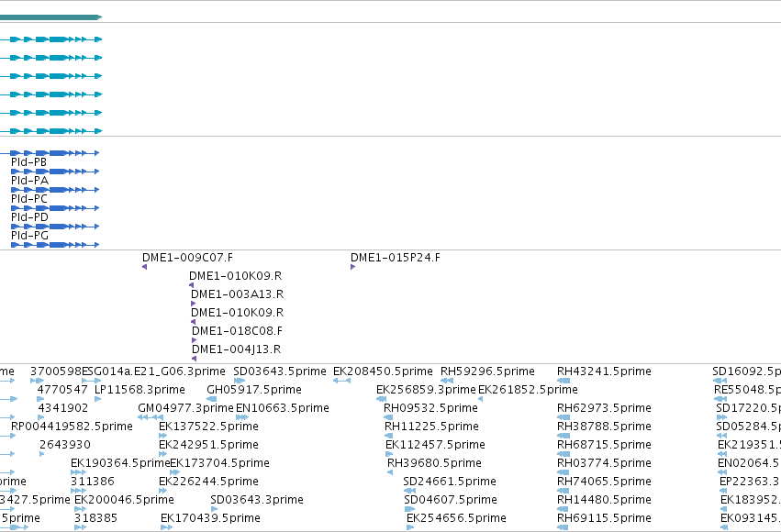The image size is (781, 532).
Task: Select EST label RH11225.5prime
Action: pyautogui.click(x=432, y=427)
